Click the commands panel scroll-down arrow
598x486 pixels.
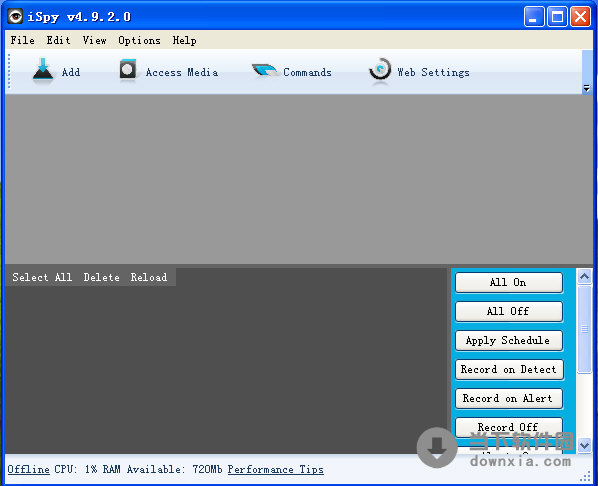(x=585, y=445)
